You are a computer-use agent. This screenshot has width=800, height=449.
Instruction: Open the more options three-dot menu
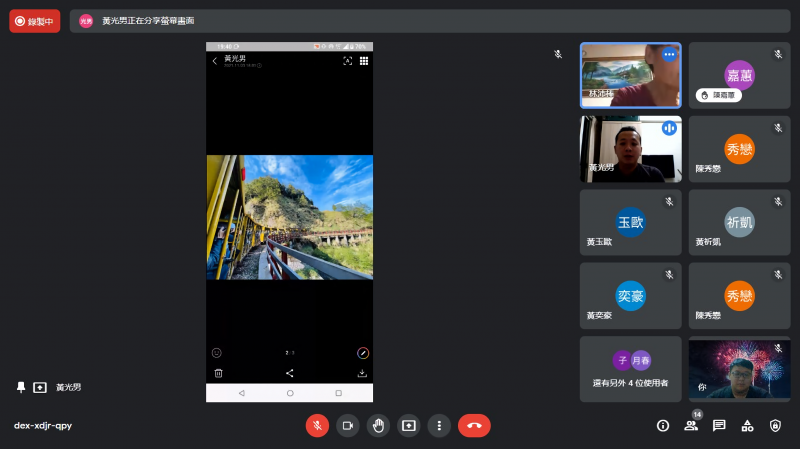pos(439,425)
